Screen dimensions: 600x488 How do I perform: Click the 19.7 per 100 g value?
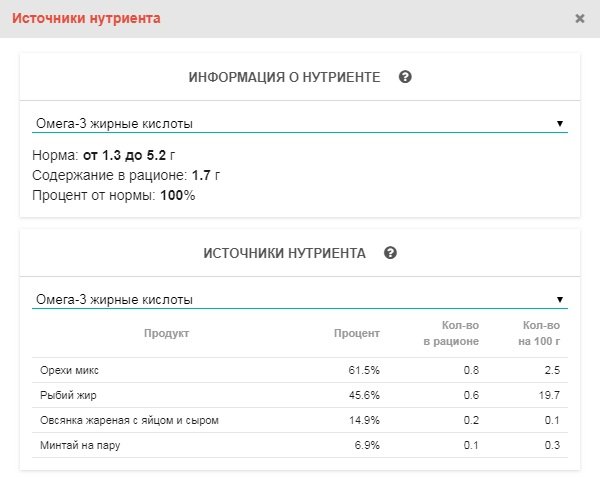[x=547, y=395]
